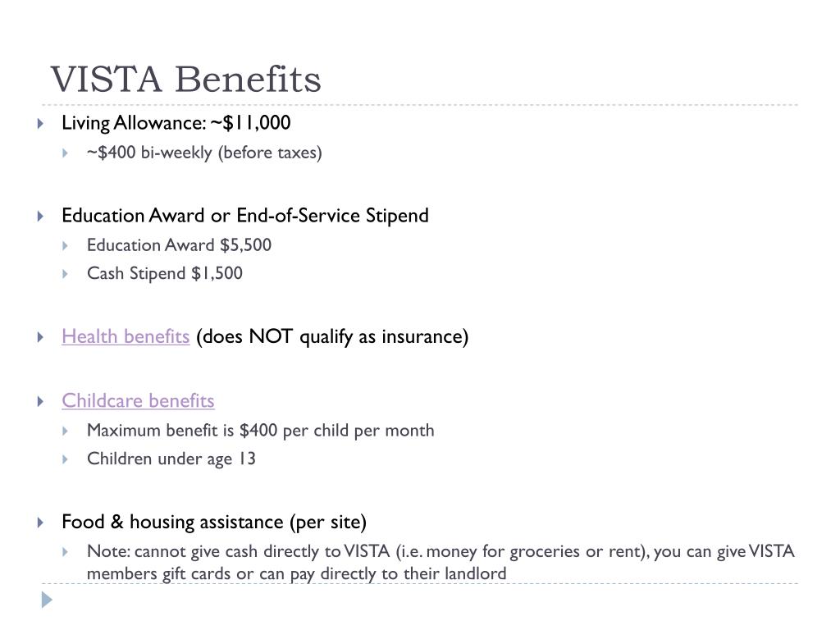Click the arrow bullet before Childcare benefits

coord(41,402)
